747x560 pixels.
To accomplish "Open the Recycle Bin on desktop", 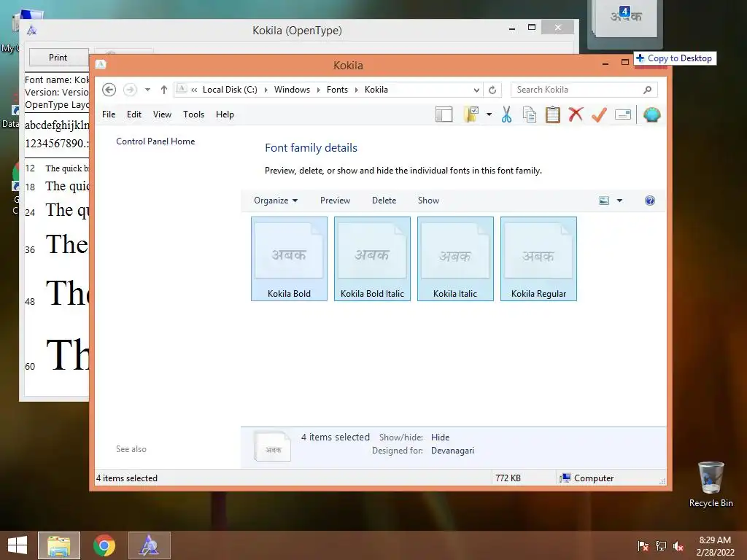I will click(711, 484).
